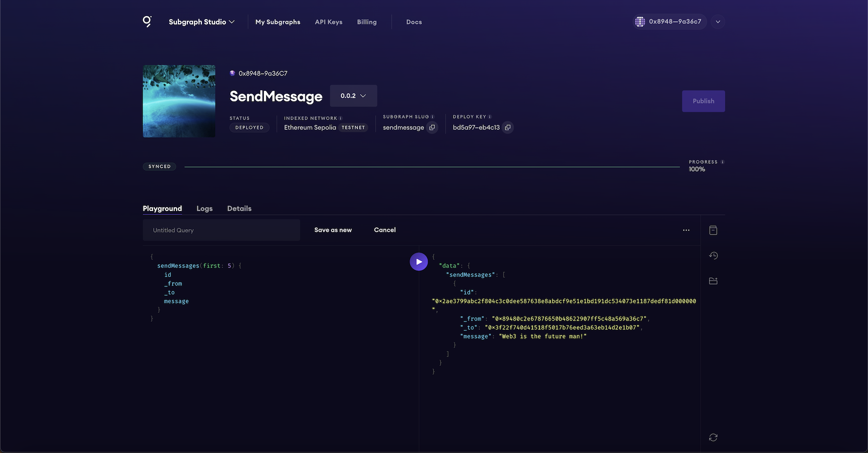Click the "data" key in results
Screen dimensions: 868x453
[450, 266]
